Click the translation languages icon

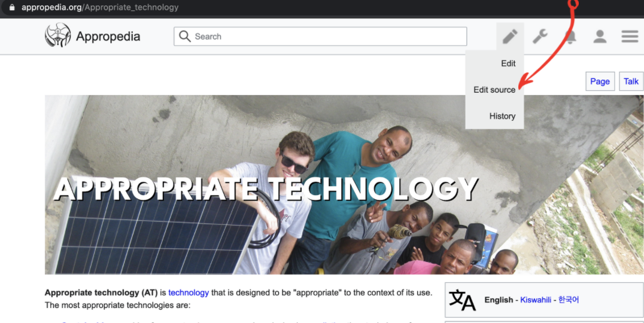click(462, 300)
